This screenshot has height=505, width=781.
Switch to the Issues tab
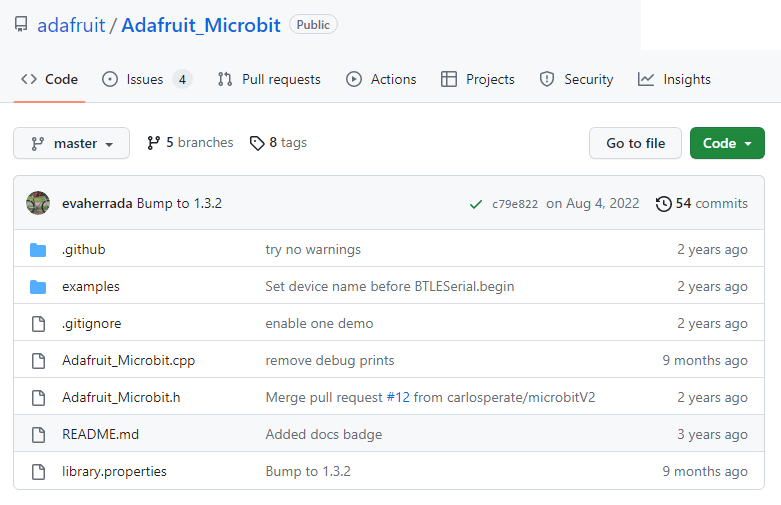[x=146, y=79]
